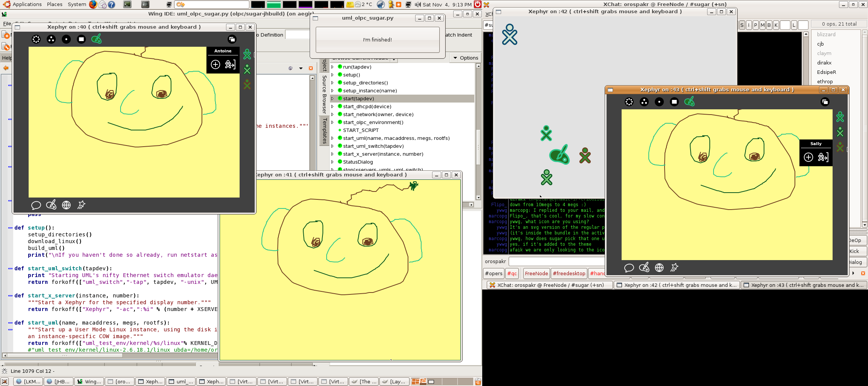Collapse the def setup() code fold
The image size is (868, 386).
click(11, 228)
